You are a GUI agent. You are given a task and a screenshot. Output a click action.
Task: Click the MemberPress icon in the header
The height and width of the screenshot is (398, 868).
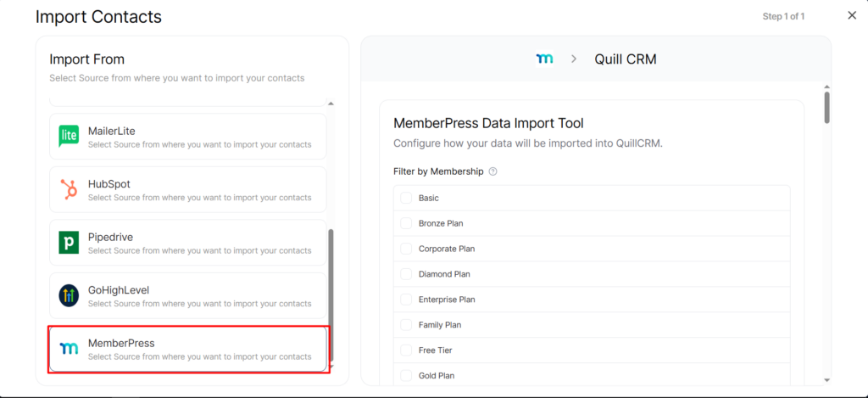[x=544, y=59]
